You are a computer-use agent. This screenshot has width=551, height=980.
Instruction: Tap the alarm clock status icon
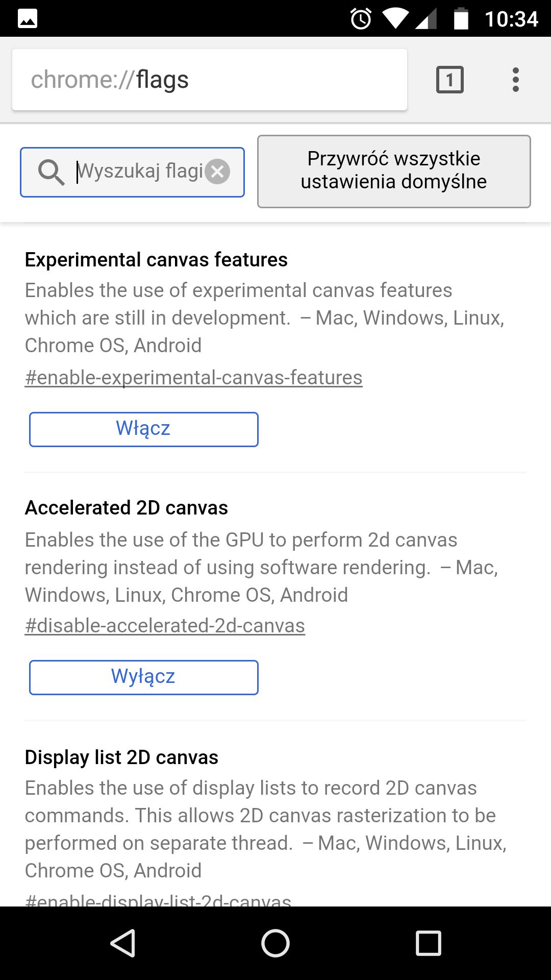361,19
